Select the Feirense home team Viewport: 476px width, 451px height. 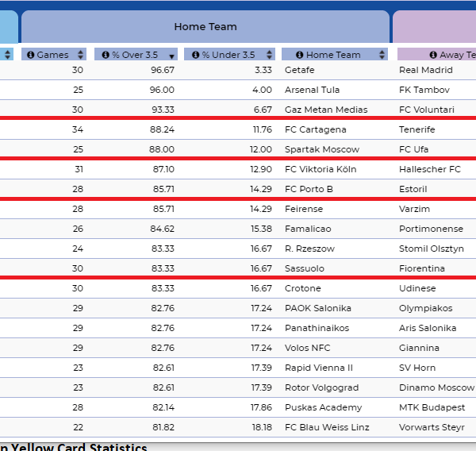304,209
